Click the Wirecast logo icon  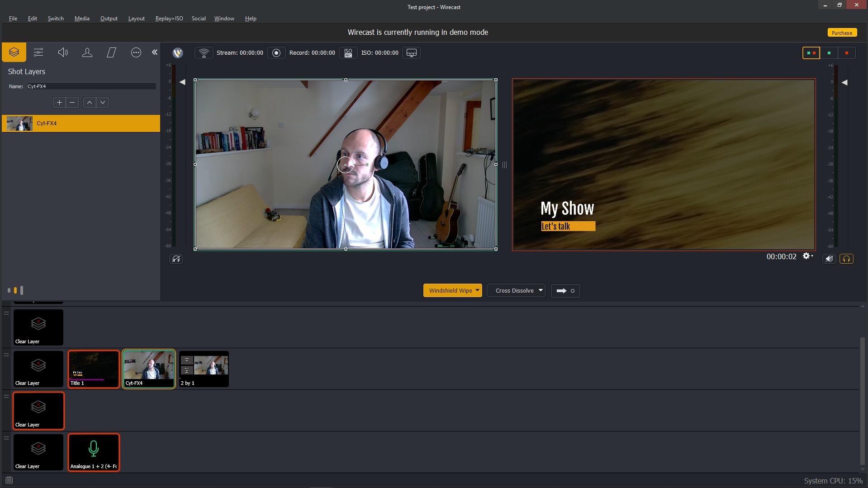[x=178, y=53]
